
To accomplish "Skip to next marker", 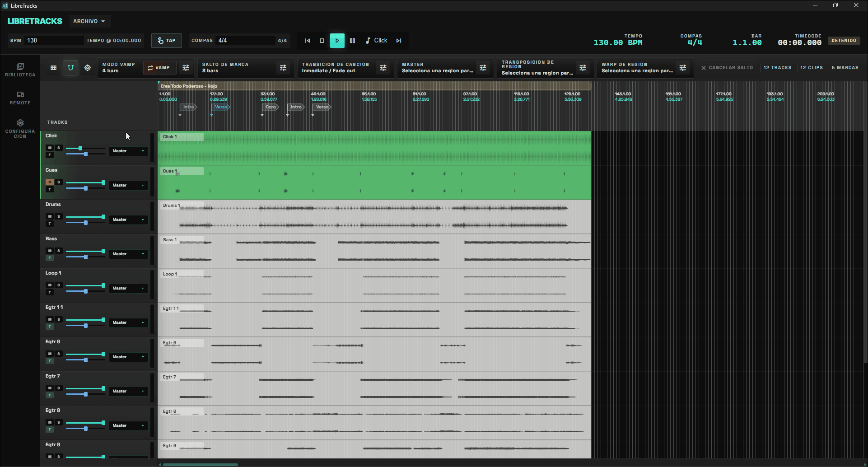I will (x=399, y=41).
